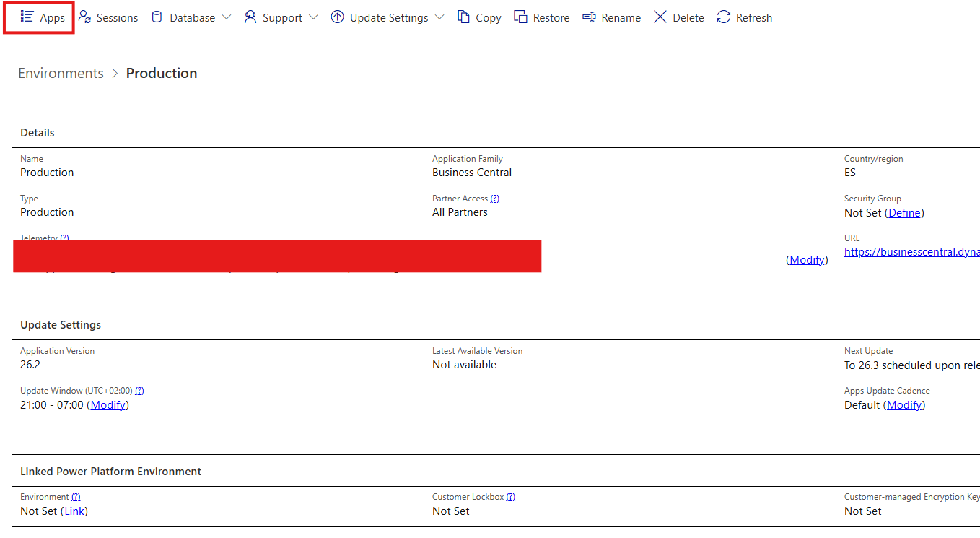The image size is (980, 538).
Task: Click the Delete X icon
Action: [x=660, y=17]
